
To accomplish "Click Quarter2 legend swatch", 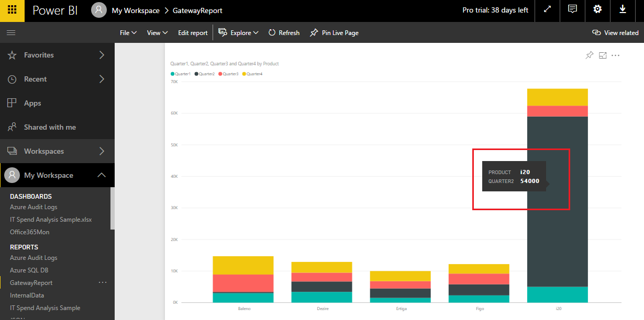I will coord(196,74).
